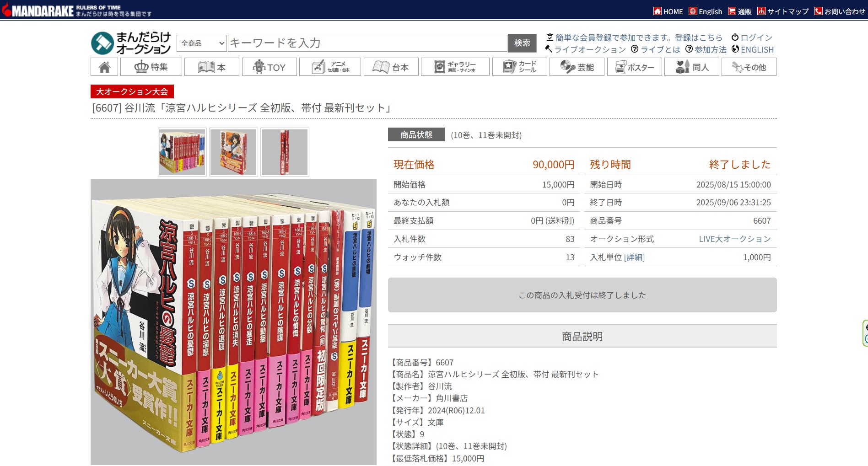Open the ギャラリー 原画・サイン本 tab
This screenshot has width=868, height=466.
pyautogui.click(x=455, y=67)
